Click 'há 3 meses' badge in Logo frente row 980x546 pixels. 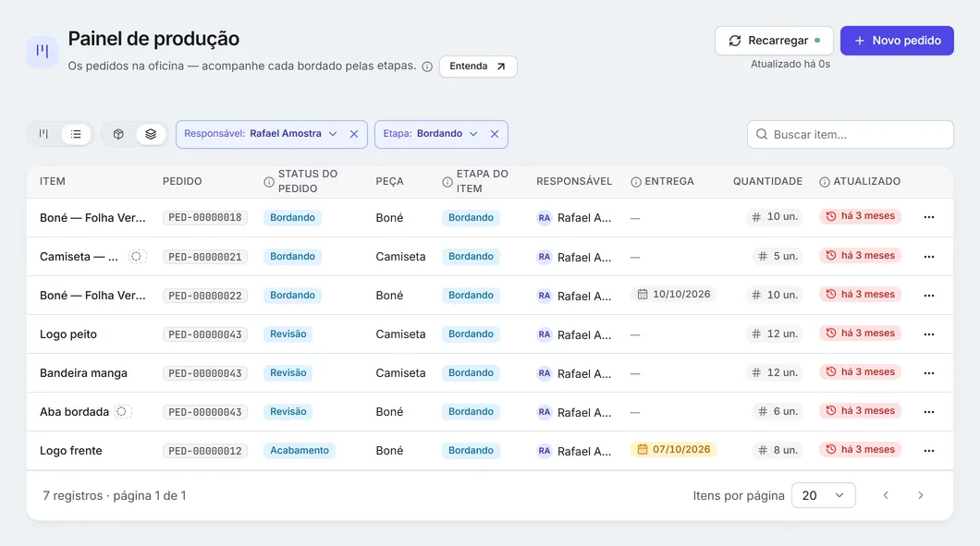[860, 449]
